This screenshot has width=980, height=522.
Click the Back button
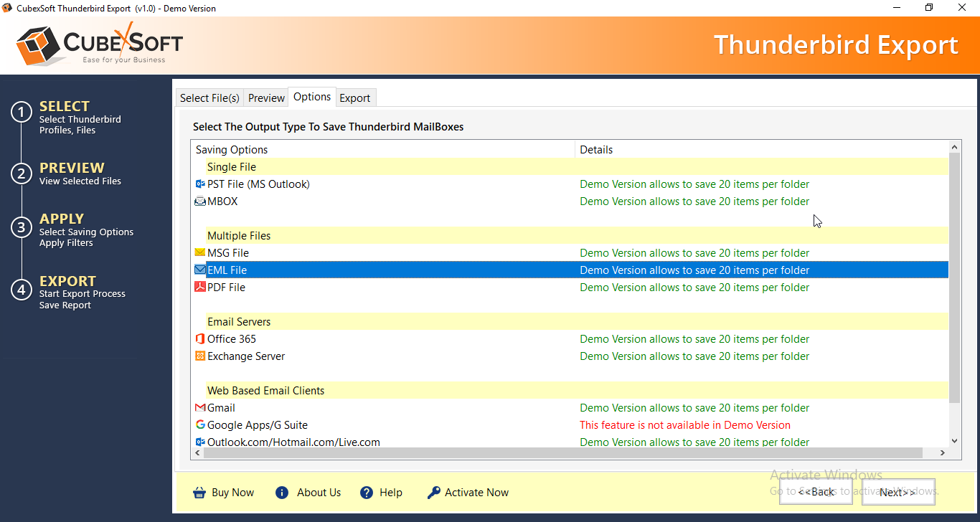(x=816, y=492)
